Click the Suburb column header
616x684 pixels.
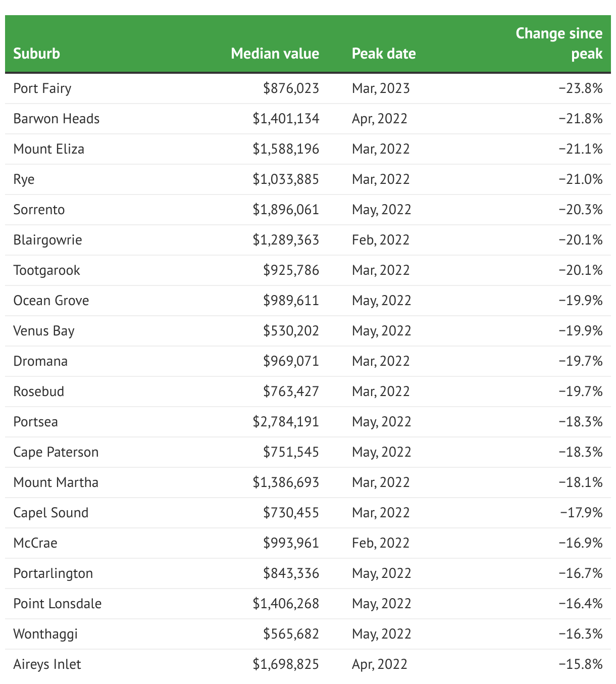36,54
